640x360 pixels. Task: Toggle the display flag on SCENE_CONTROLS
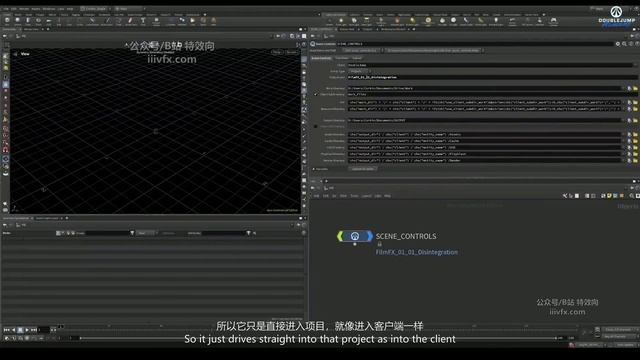click(370, 236)
